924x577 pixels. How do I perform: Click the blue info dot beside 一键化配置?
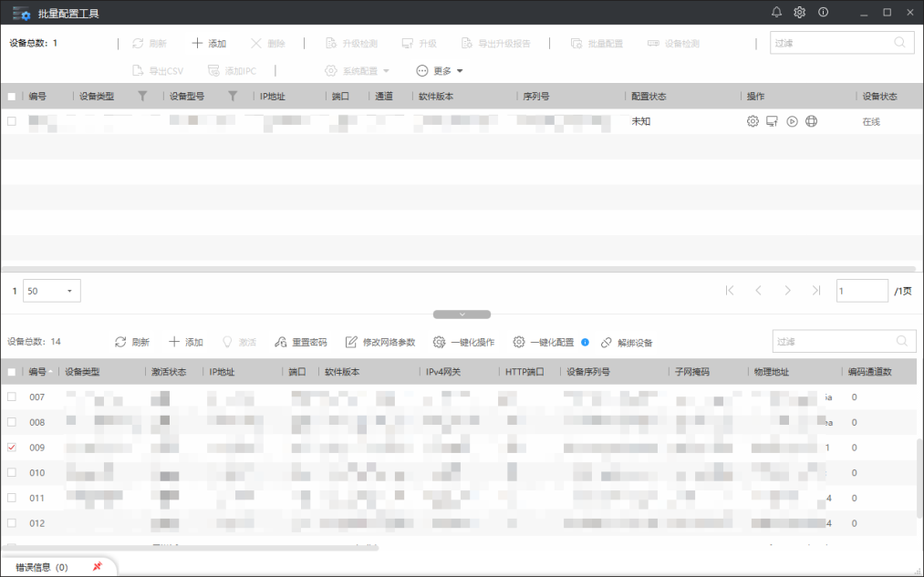[x=585, y=343]
